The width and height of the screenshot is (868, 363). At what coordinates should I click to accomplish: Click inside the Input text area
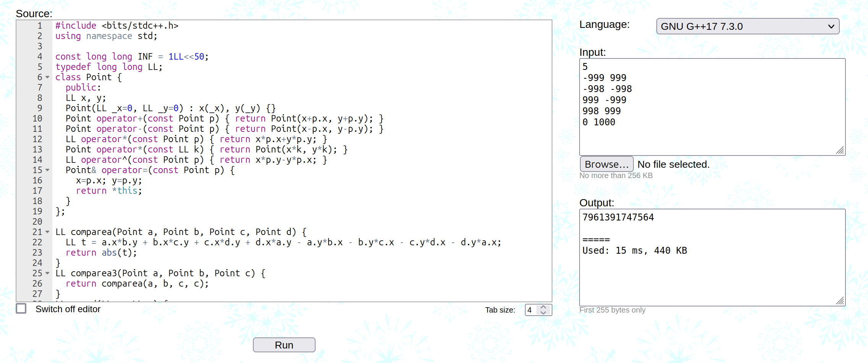coord(711,138)
